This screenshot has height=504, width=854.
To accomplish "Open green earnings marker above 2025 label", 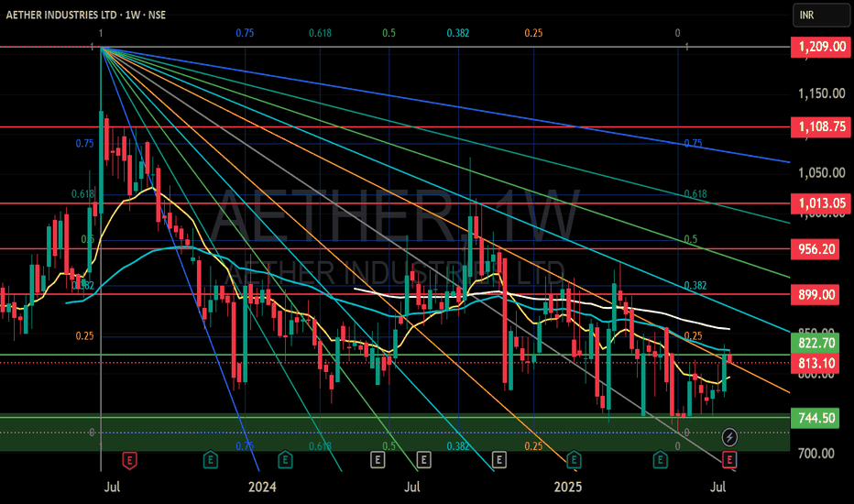I will click(x=574, y=460).
